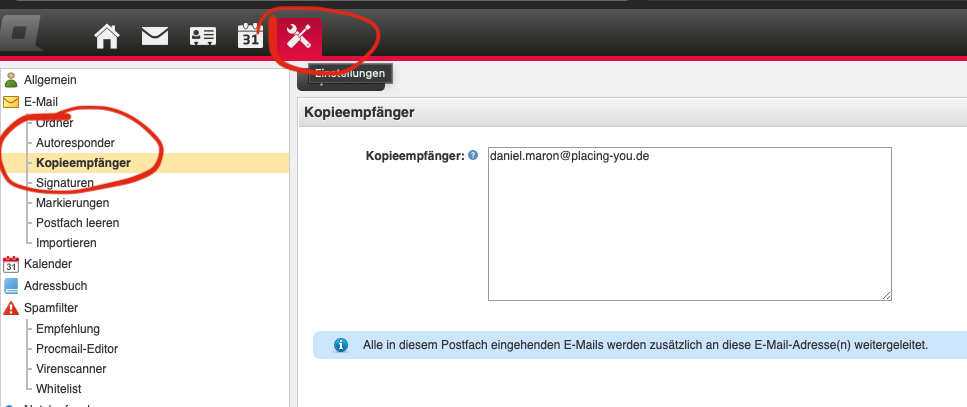
Task: Click the Kopieempfänger field label
Action: pos(414,156)
